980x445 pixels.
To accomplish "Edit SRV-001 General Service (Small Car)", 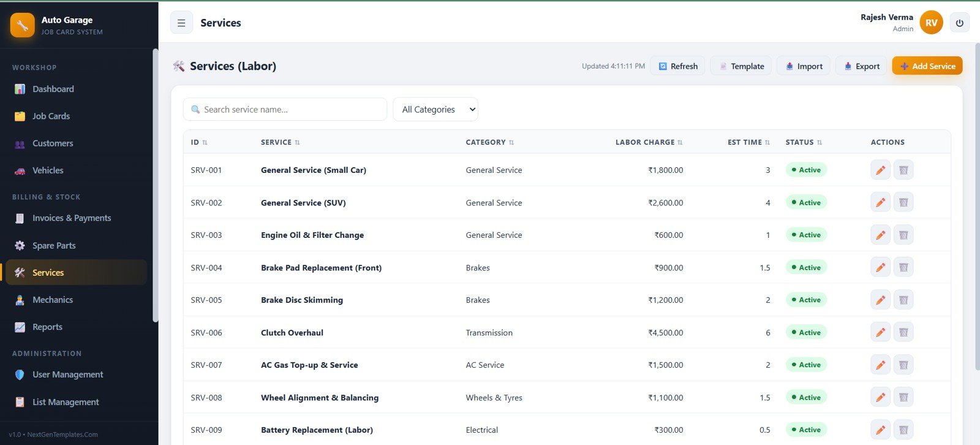I will [880, 170].
